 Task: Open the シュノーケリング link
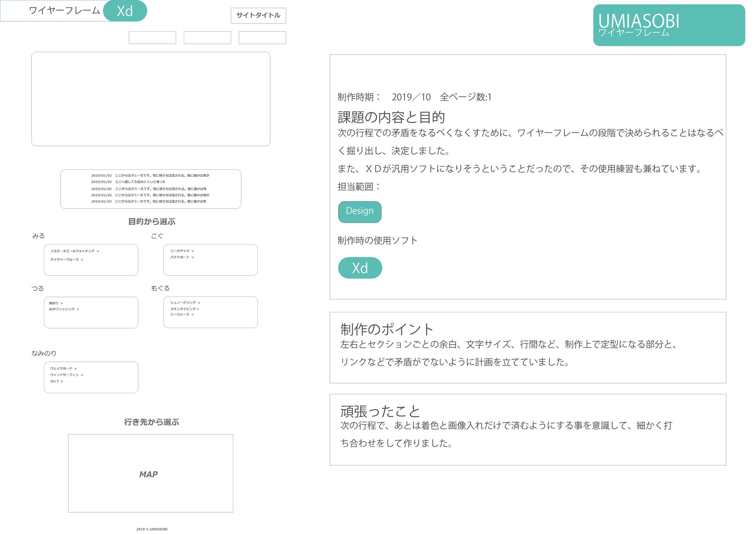(x=185, y=303)
